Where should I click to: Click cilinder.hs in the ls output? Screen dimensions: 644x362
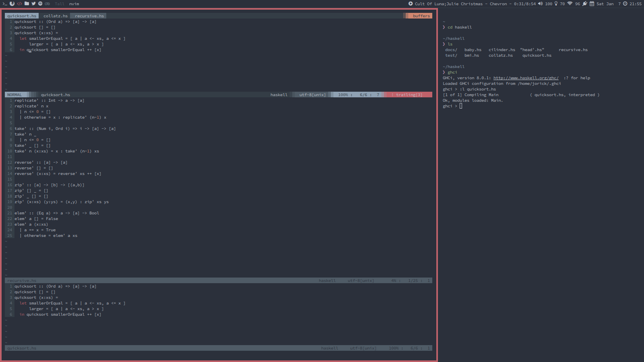502,50
